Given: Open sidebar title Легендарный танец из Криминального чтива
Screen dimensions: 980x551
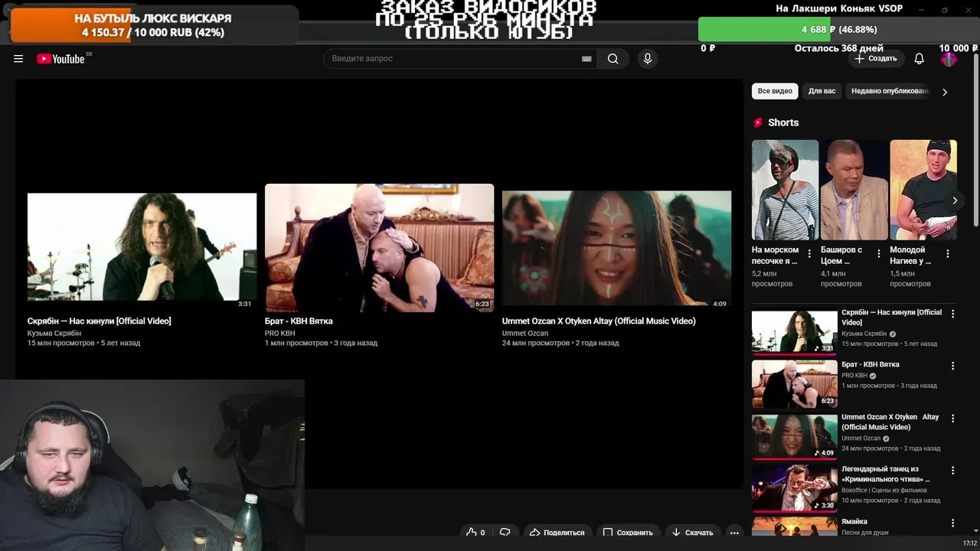Looking at the screenshot, I should [x=886, y=474].
